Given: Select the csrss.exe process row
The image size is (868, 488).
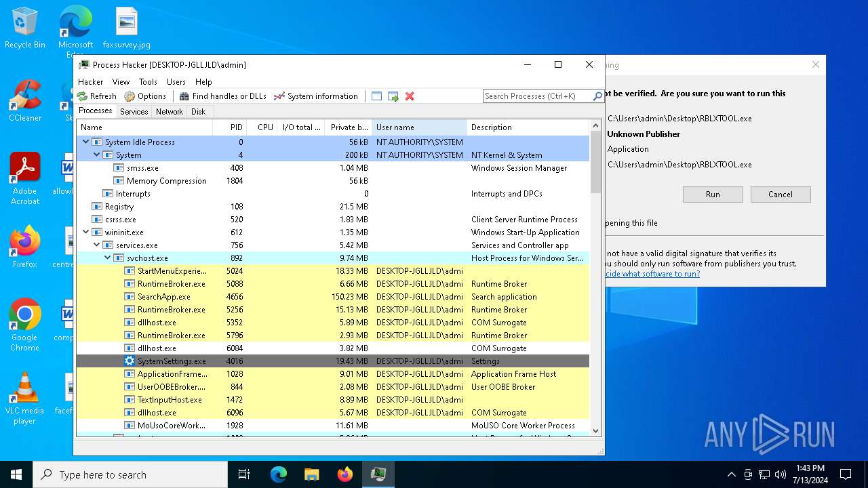Looking at the screenshot, I should coord(332,220).
